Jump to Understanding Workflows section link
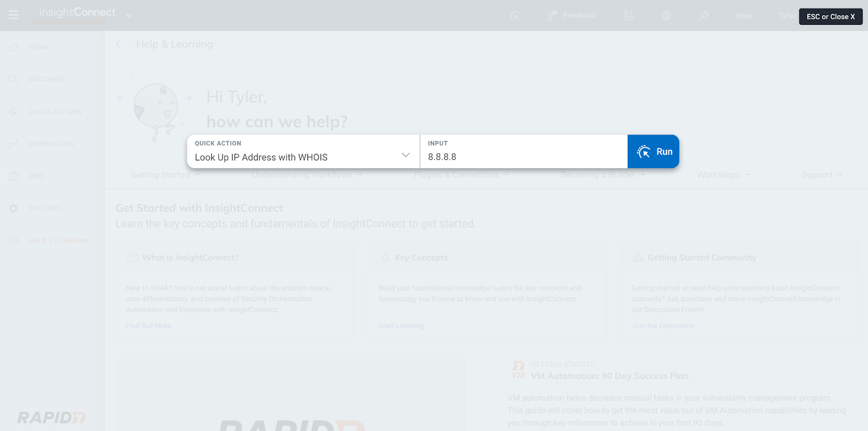 (307, 175)
